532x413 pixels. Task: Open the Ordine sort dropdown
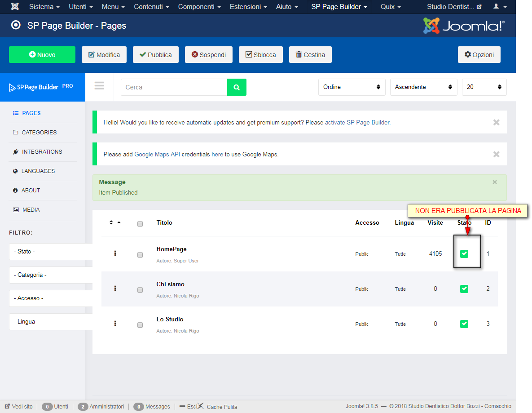pyautogui.click(x=352, y=87)
